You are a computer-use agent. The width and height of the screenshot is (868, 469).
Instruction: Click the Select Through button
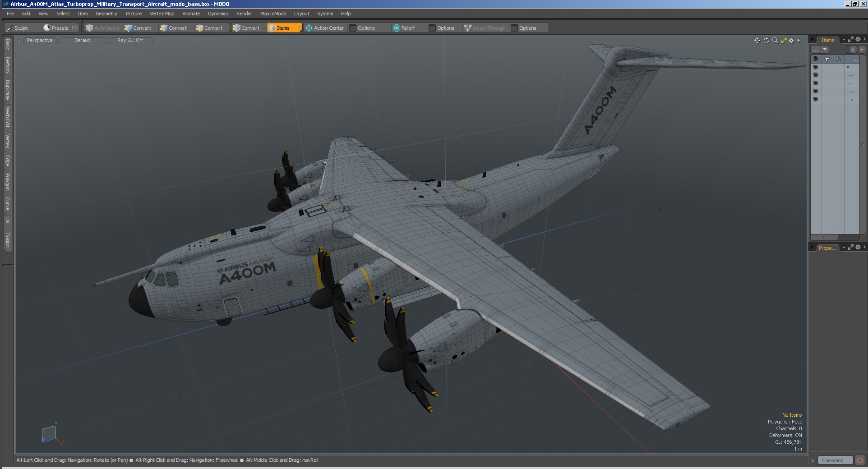(485, 28)
